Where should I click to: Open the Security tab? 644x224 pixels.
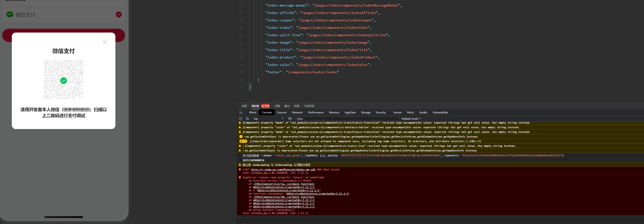pyautogui.click(x=381, y=112)
